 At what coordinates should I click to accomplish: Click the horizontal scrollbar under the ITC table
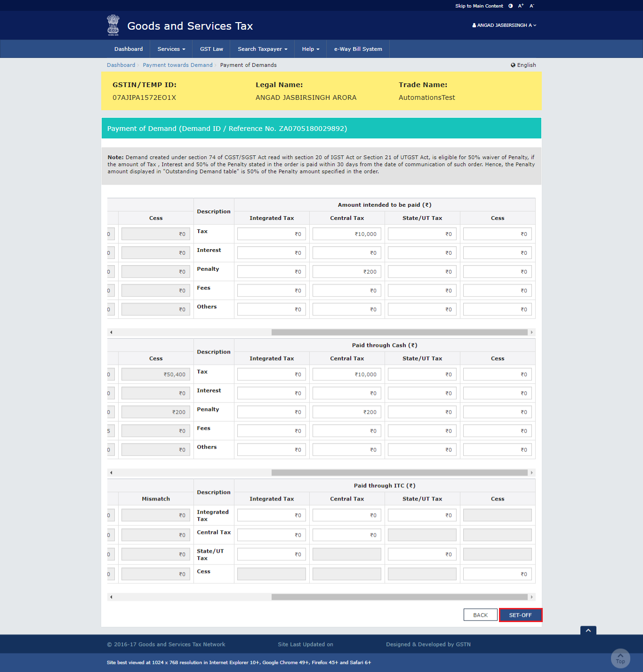402,597
